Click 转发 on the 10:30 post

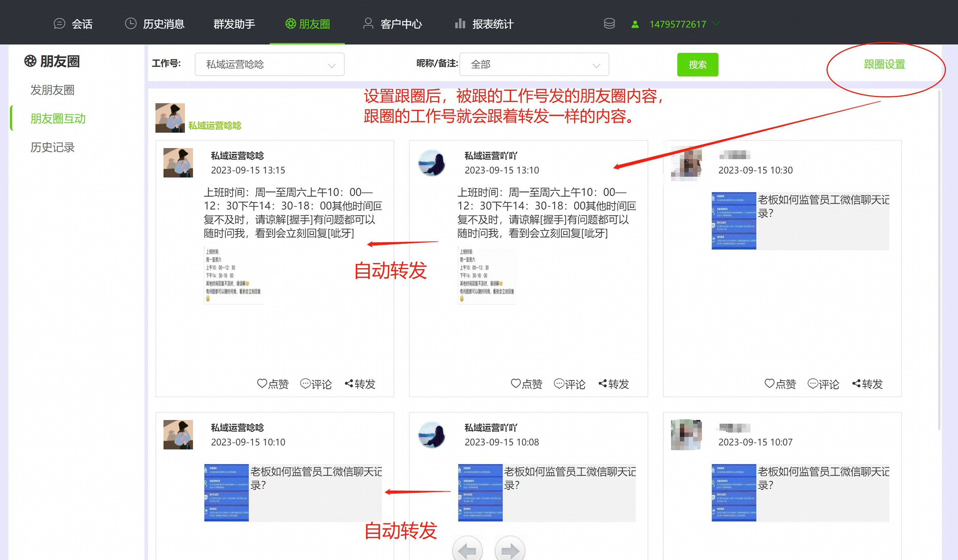(x=867, y=384)
